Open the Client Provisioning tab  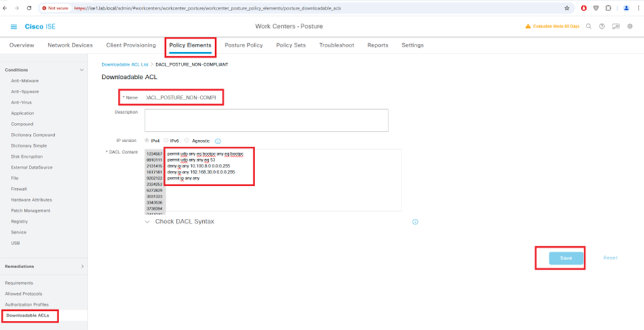click(x=131, y=45)
